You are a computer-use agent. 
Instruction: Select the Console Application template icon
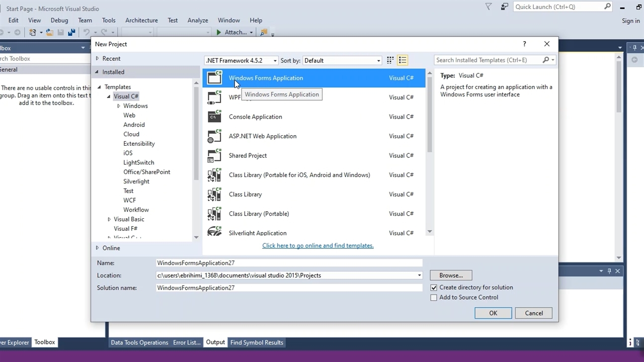point(215,117)
